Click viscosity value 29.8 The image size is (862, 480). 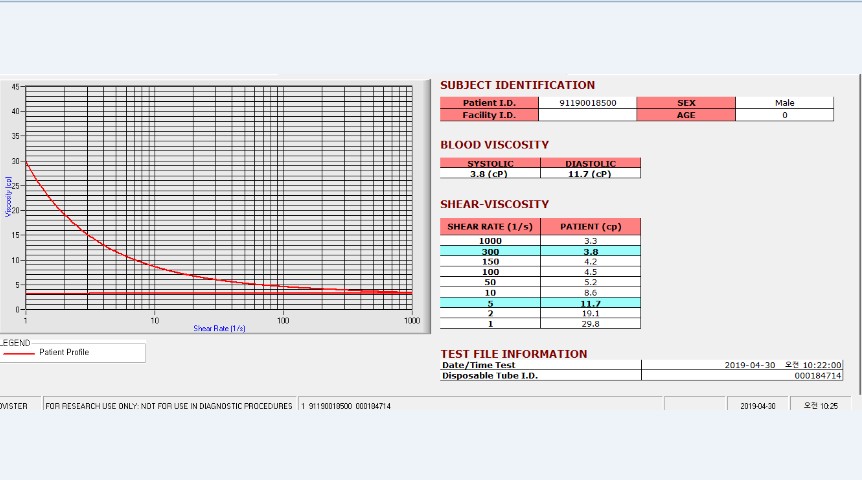[590, 324]
